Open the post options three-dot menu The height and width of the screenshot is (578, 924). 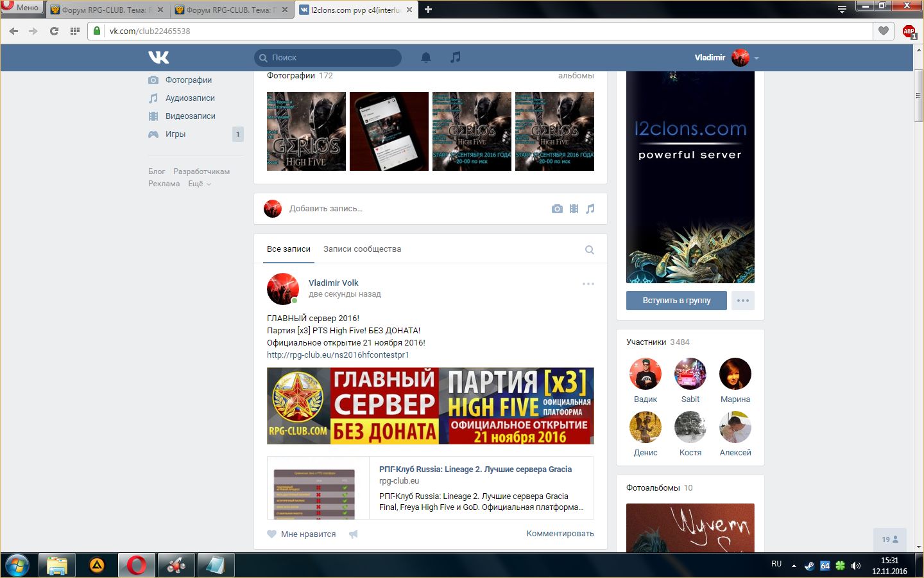(588, 284)
